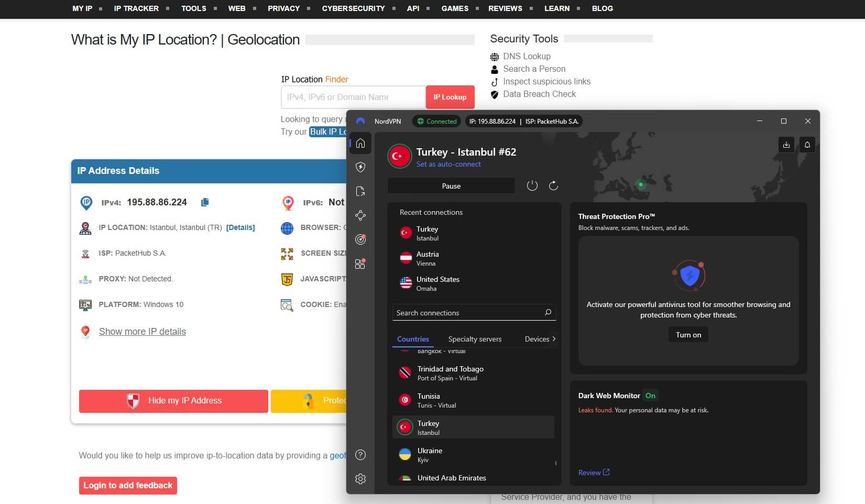Screen dimensions: 865x504
Task: Open the help question-mark icon
Action: point(360,455)
